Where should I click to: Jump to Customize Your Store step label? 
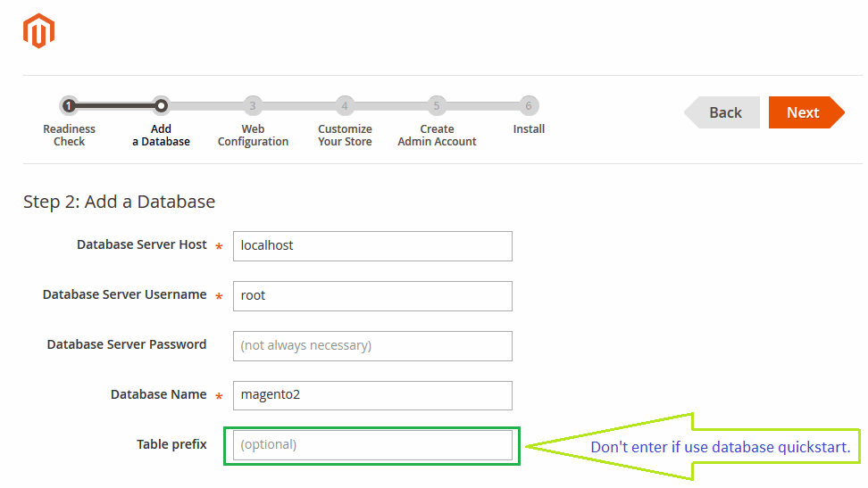pyautogui.click(x=345, y=136)
